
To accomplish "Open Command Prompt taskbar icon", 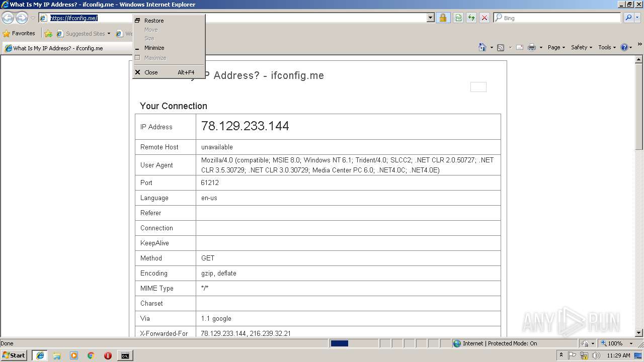I will pos(125,355).
